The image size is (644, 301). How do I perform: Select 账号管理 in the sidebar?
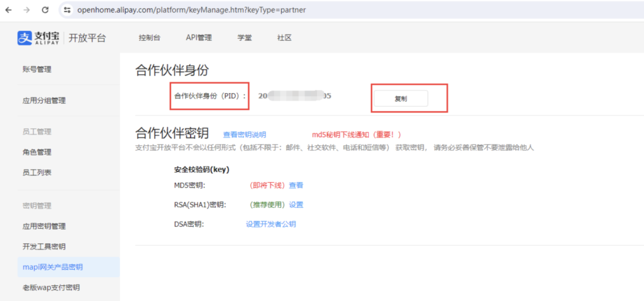click(x=36, y=69)
